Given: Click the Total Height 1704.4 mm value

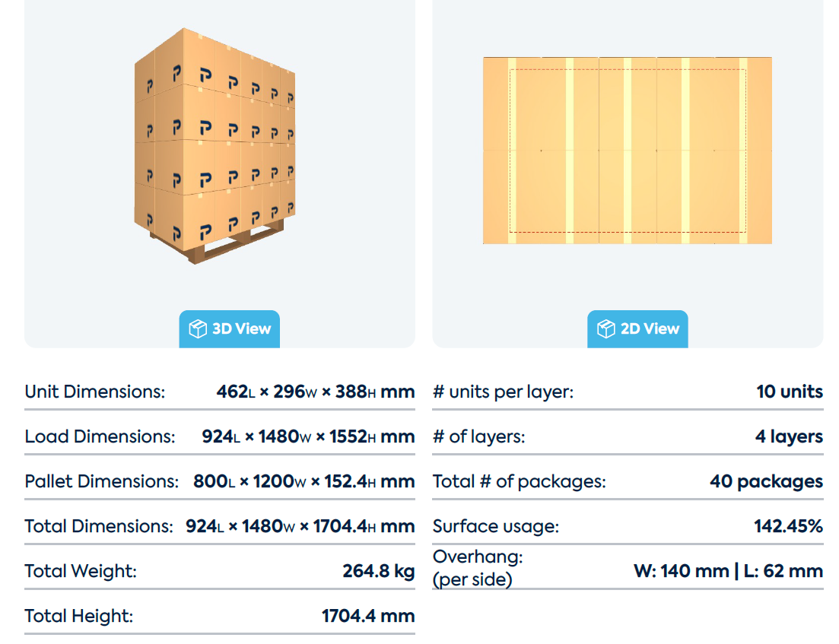Looking at the screenshot, I should click(368, 616).
